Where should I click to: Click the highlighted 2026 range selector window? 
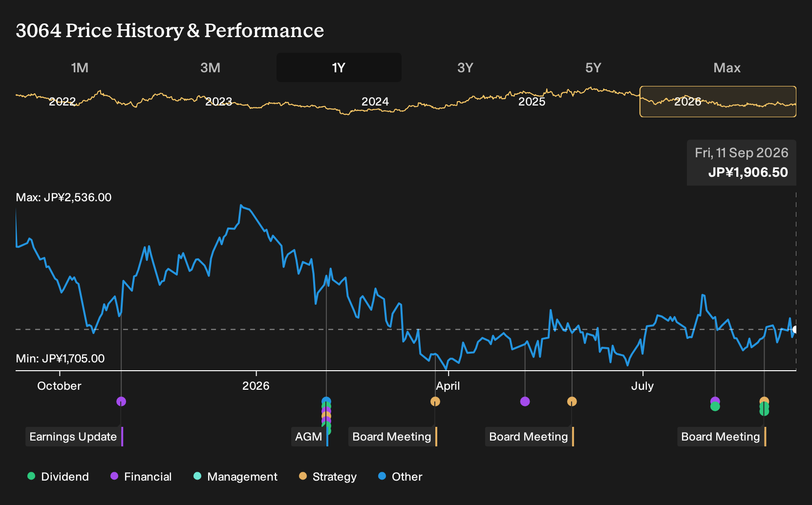click(718, 102)
